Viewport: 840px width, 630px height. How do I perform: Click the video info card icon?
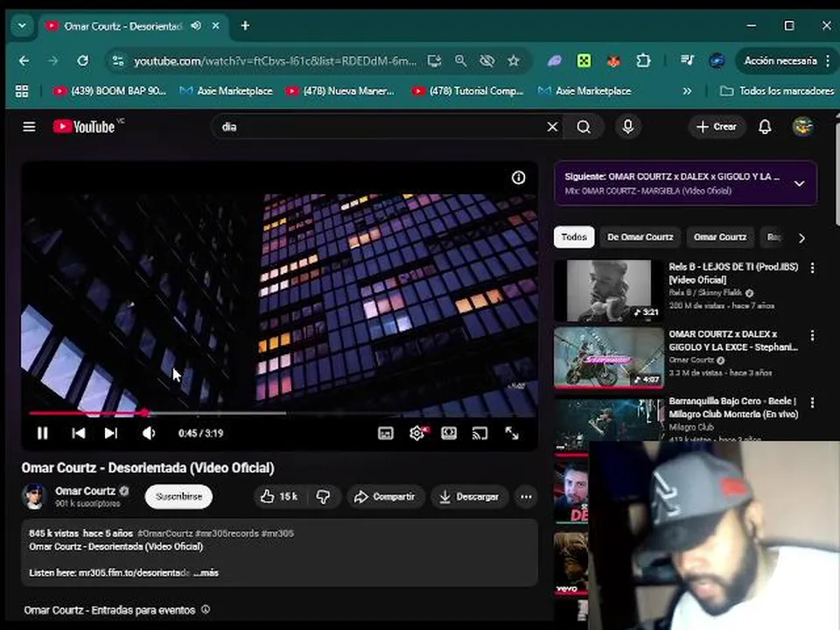point(518,178)
